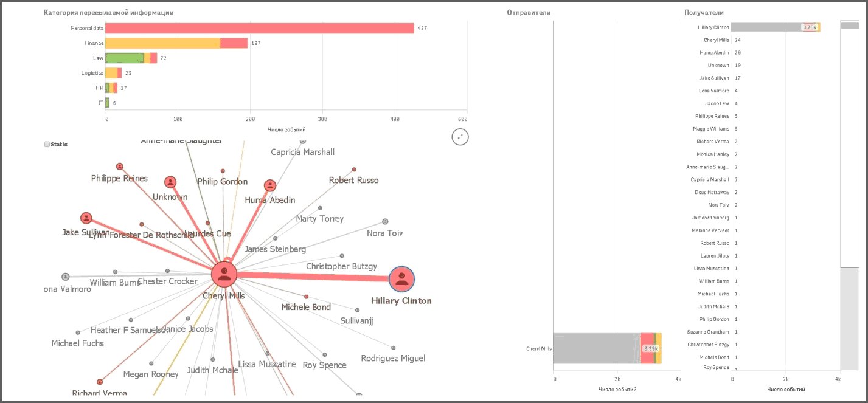Select the green Law bar segment
The image size is (868, 403).
pos(124,58)
